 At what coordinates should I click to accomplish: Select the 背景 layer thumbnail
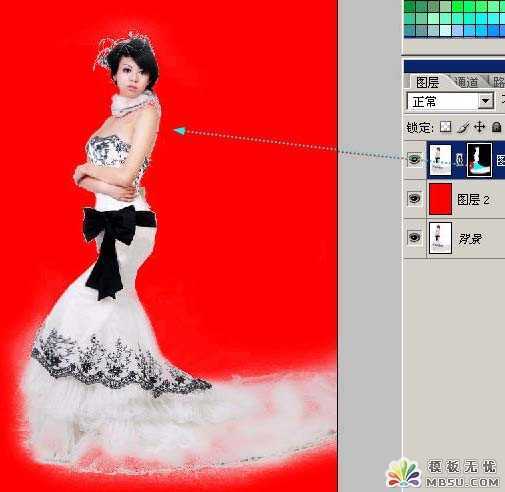pos(440,238)
